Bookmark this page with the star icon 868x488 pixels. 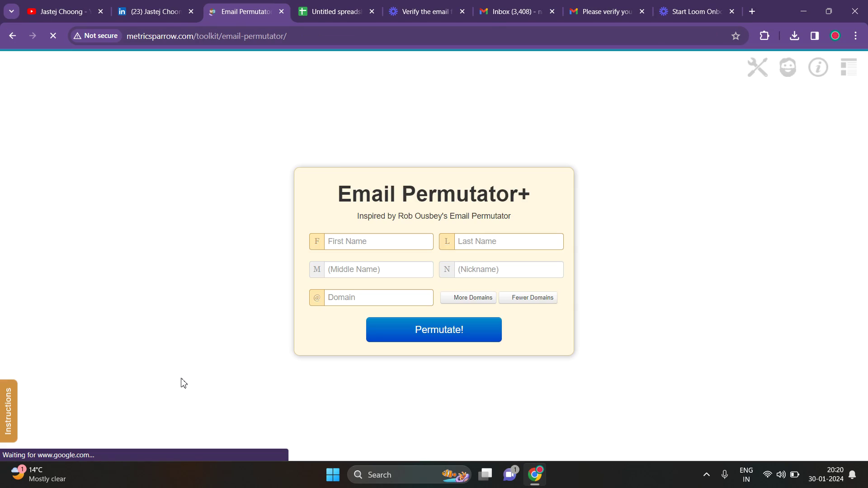[736, 36]
